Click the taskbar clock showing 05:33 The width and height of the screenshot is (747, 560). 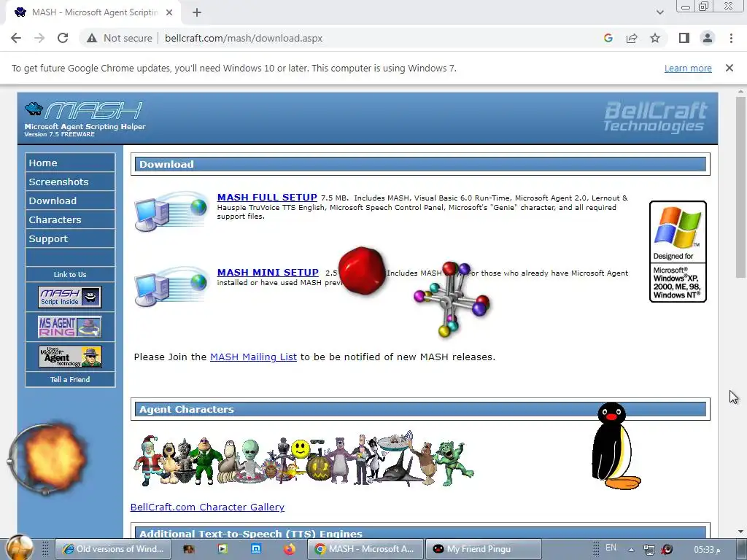[x=706, y=550]
